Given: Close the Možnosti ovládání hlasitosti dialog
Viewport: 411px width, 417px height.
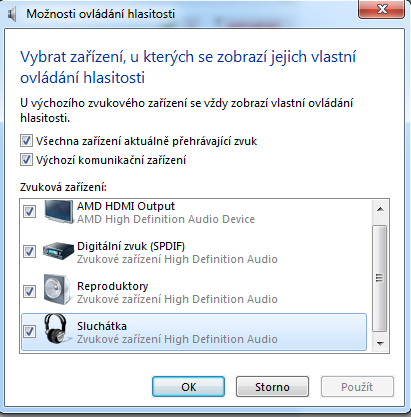Looking at the screenshot, I should pos(382,9).
